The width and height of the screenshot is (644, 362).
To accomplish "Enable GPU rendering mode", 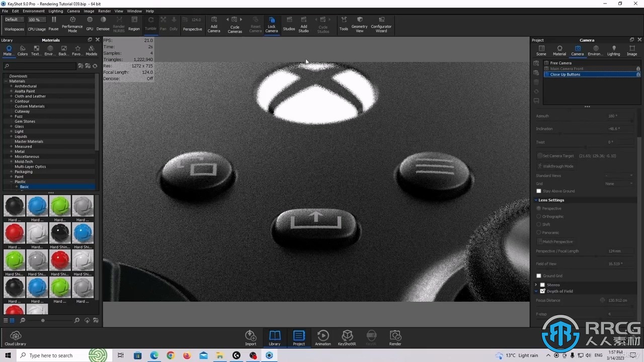I will pyautogui.click(x=90, y=24).
